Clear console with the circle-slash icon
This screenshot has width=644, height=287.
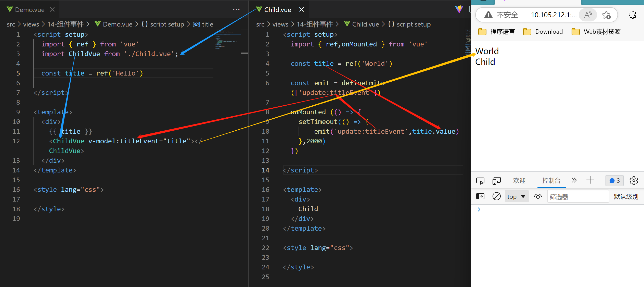click(496, 196)
